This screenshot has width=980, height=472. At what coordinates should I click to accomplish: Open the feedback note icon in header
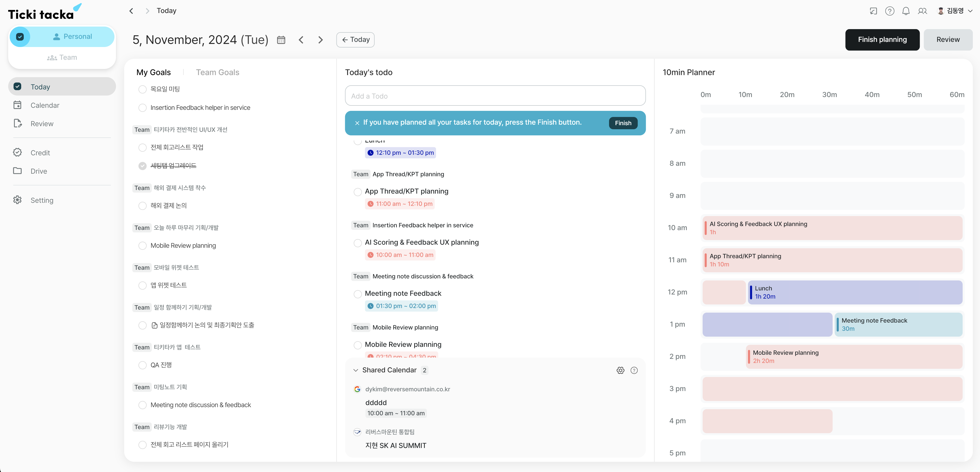tap(873, 11)
